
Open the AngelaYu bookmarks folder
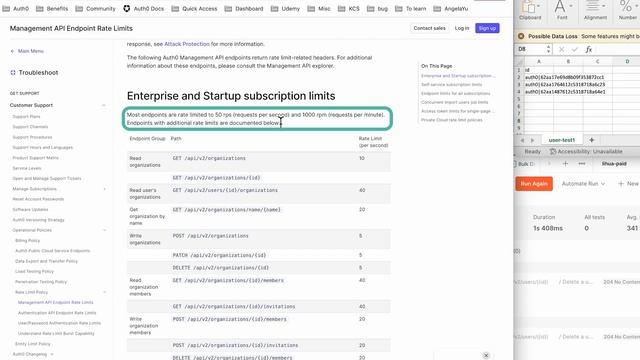(451, 9)
